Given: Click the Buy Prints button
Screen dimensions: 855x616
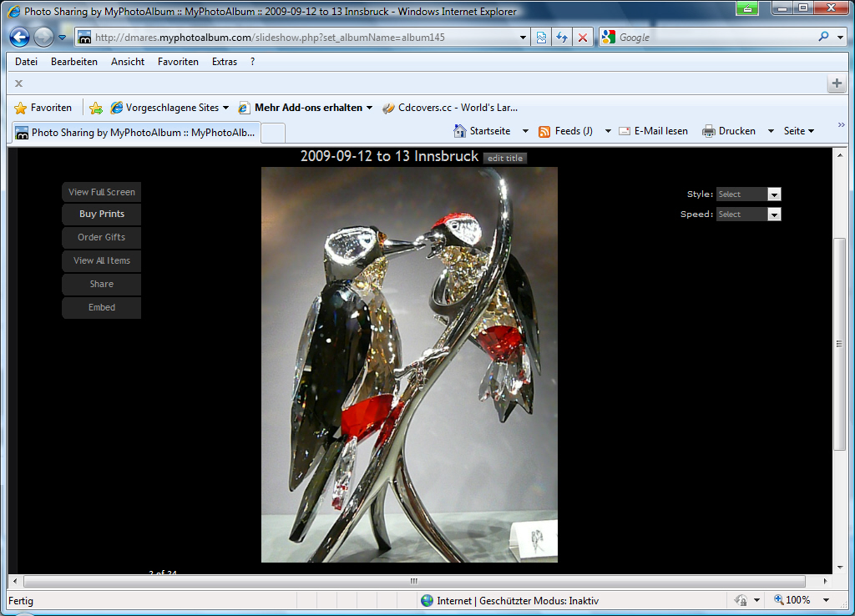Looking at the screenshot, I should [x=101, y=215].
